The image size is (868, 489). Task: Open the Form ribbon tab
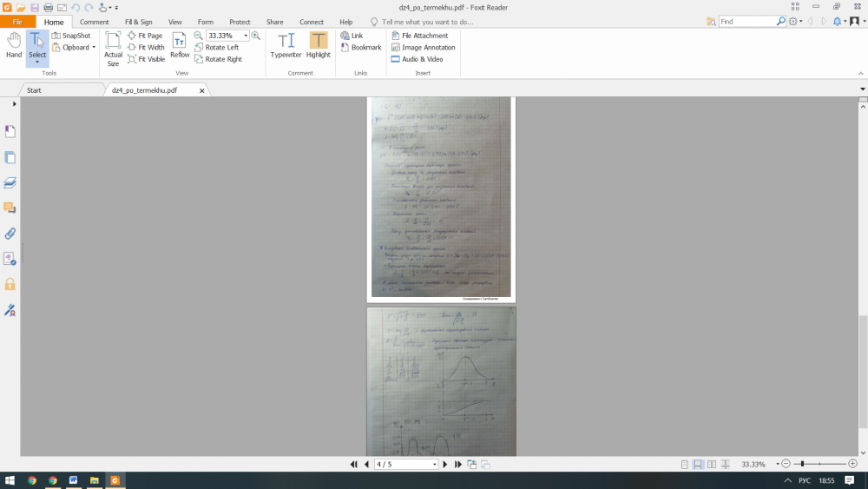(206, 22)
